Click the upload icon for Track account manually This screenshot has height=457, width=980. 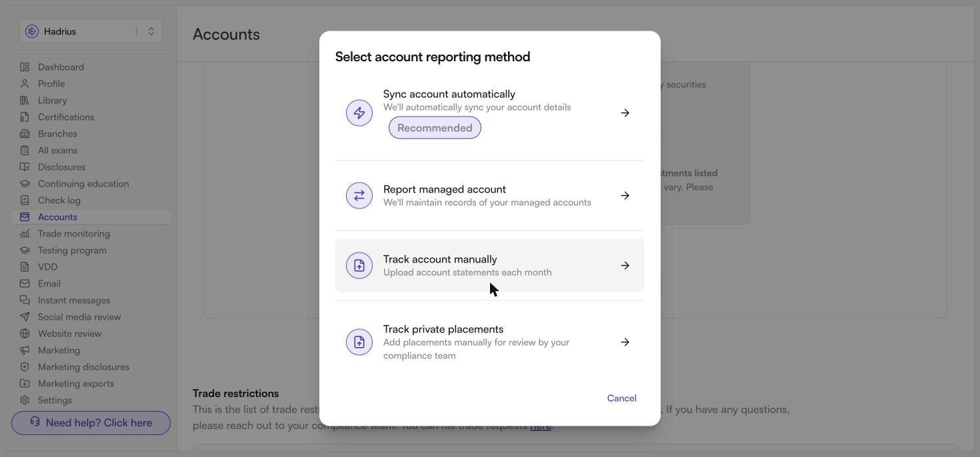click(x=359, y=265)
